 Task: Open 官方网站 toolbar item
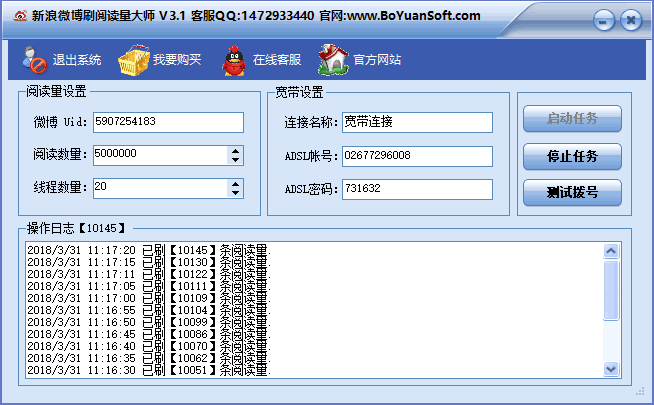pos(377,60)
